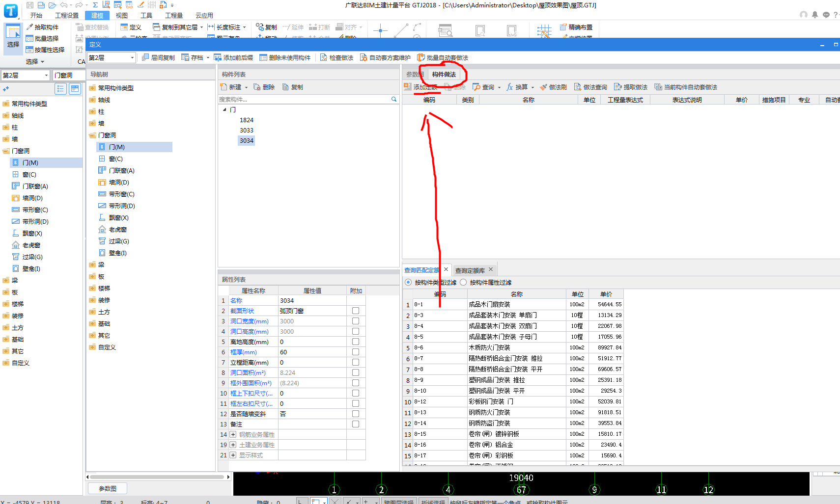Click the 参数图 button at bottom
The height and width of the screenshot is (504, 840).
[x=108, y=488]
